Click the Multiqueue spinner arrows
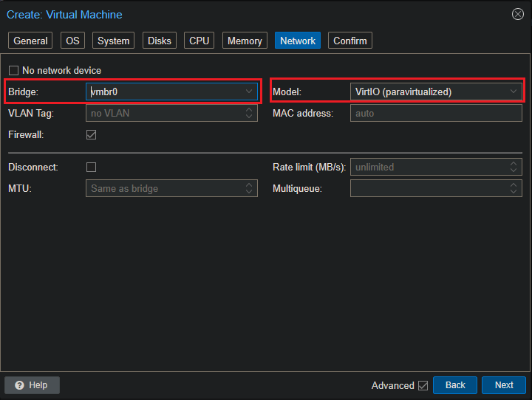The width and height of the screenshot is (532, 400). (514, 188)
